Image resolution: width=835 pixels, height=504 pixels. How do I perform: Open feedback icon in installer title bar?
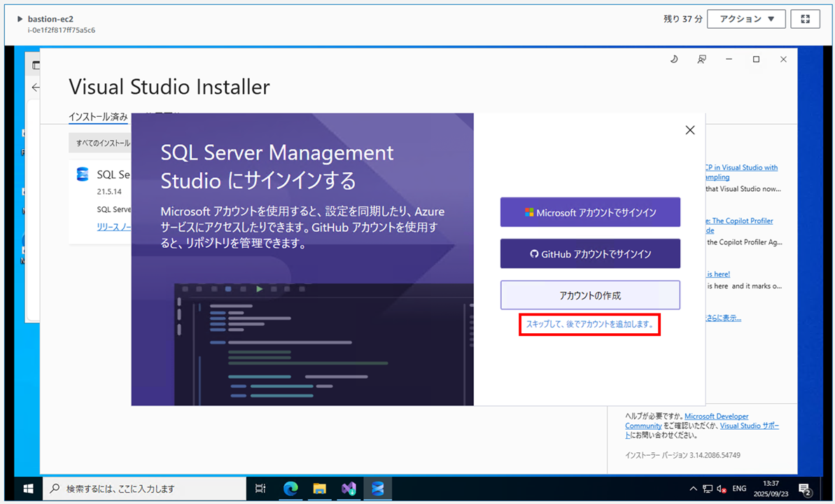(x=702, y=59)
